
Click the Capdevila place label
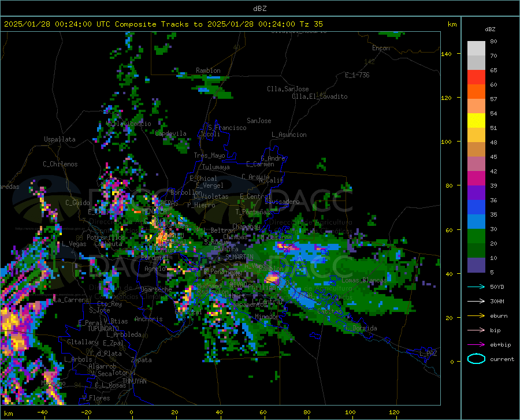[x=170, y=133]
